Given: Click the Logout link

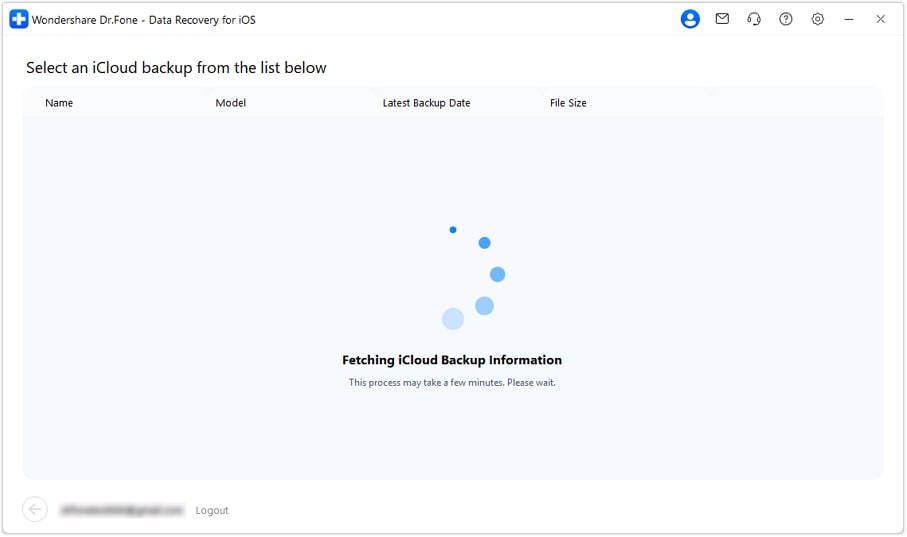Looking at the screenshot, I should click(x=212, y=510).
